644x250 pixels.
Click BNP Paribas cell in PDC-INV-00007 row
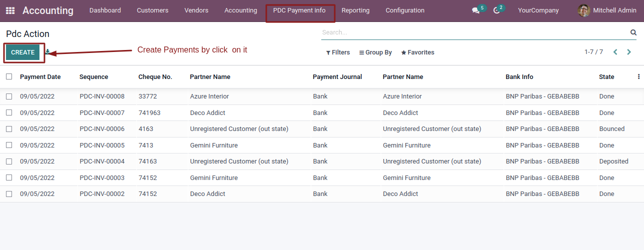(543, 113)
